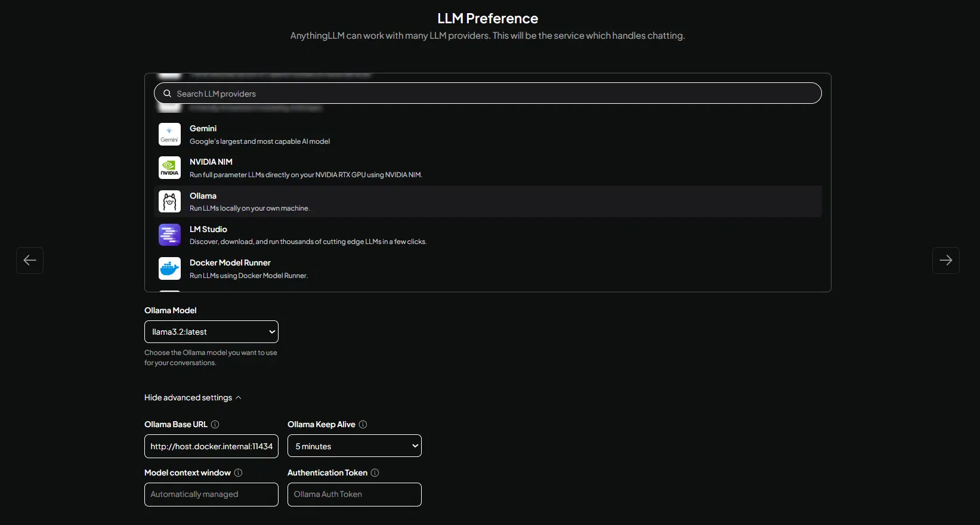Image resolution: width=980 pixels, height=525 pixels.
Task: Click the Ollama Base URL info icon
Action: pyautogui.click(x=215, y=424)
